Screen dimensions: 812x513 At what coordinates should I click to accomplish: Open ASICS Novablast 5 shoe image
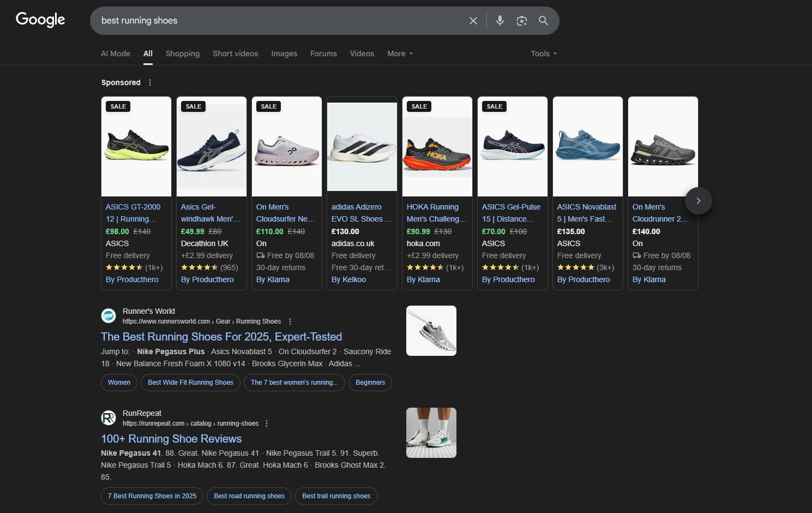pos(588,147)
